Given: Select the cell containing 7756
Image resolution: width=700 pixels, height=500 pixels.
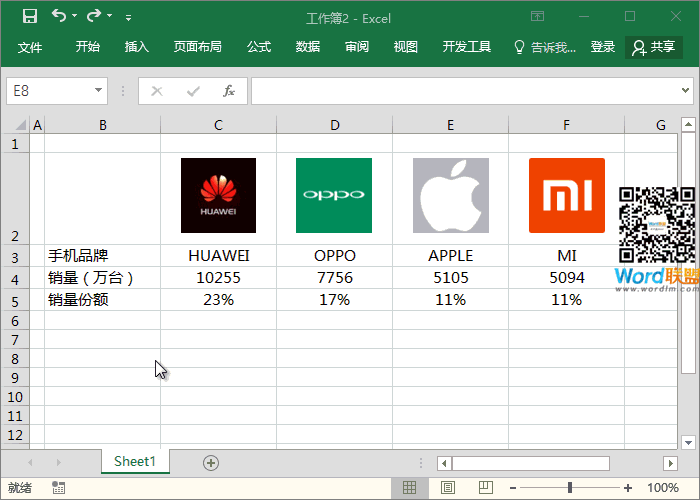Looking at the screenshot, I should pyautogui.click(x=334, y=278).
